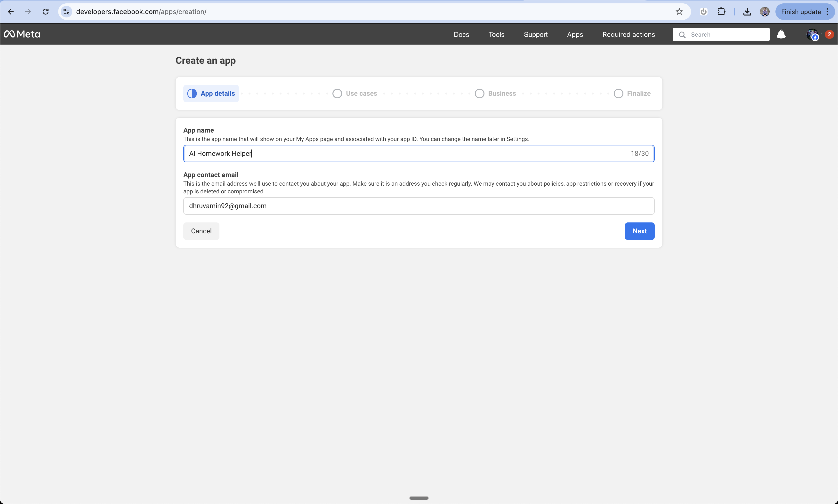Click the App contact email label
Viewport: 838px width, 504px height.
tap(211, 174)
